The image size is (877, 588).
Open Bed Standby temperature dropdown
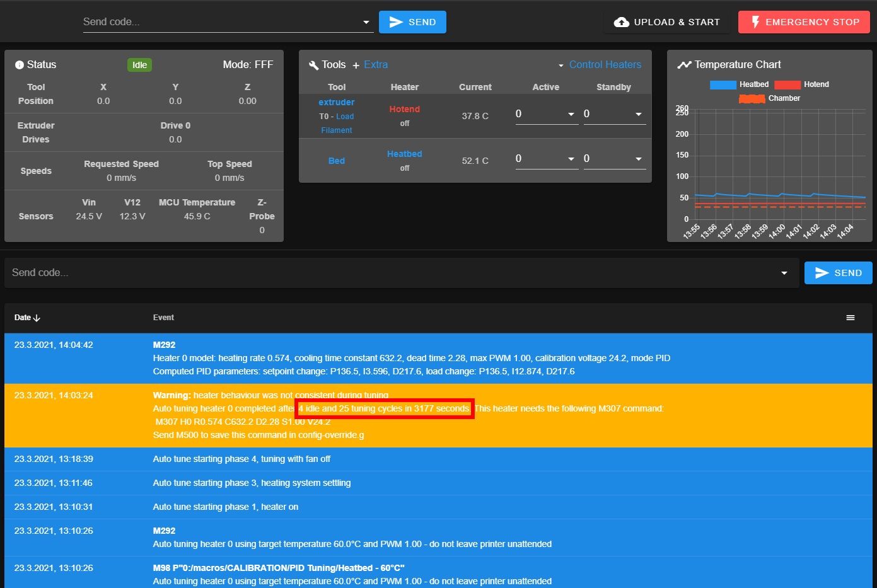639,159
